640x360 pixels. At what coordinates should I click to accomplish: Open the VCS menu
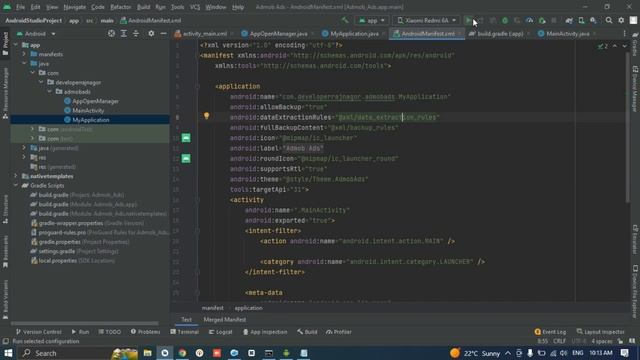(195, 7)
